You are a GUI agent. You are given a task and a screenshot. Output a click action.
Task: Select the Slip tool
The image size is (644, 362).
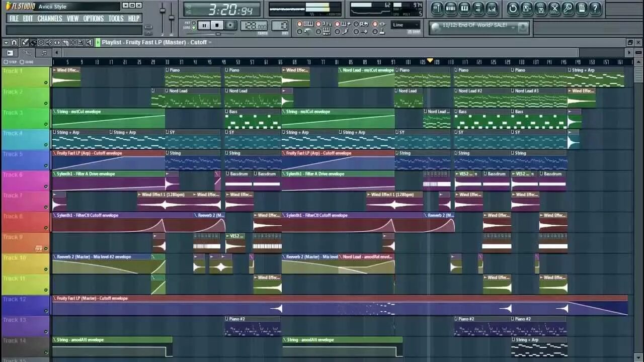coord(57,42)
